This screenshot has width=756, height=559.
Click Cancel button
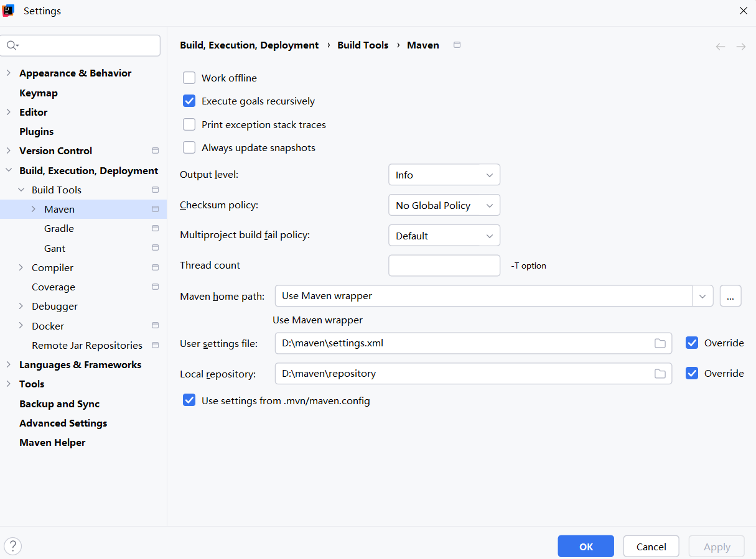point(651,546)
